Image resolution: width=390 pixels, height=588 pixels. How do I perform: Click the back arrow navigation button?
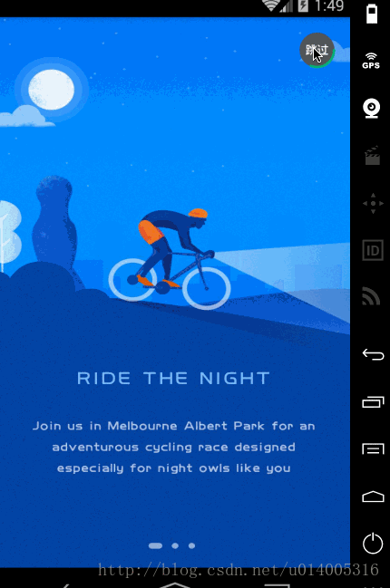373,354
